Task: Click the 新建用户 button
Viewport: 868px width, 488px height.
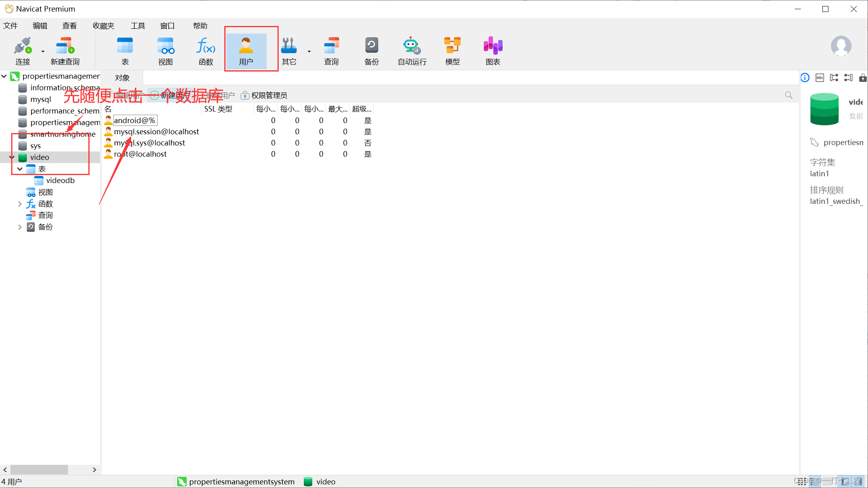Action: point(171,96)
